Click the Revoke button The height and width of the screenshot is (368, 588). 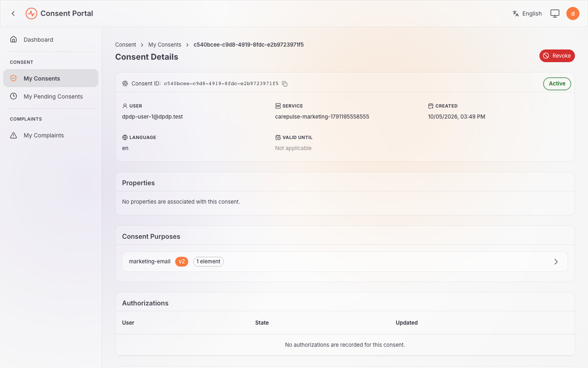pos(557,56)
